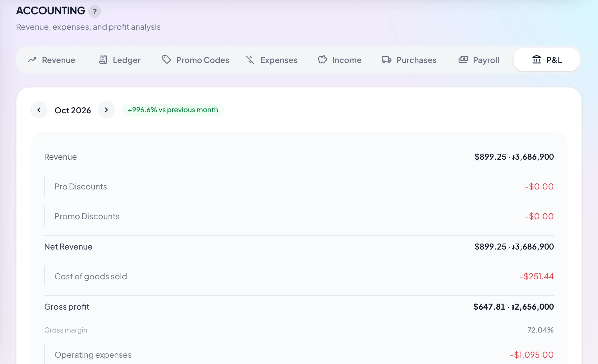This screenshot has width=598, height=364.
Task: Click the Revenue trend arrow icon
Action: click(32, 60)
